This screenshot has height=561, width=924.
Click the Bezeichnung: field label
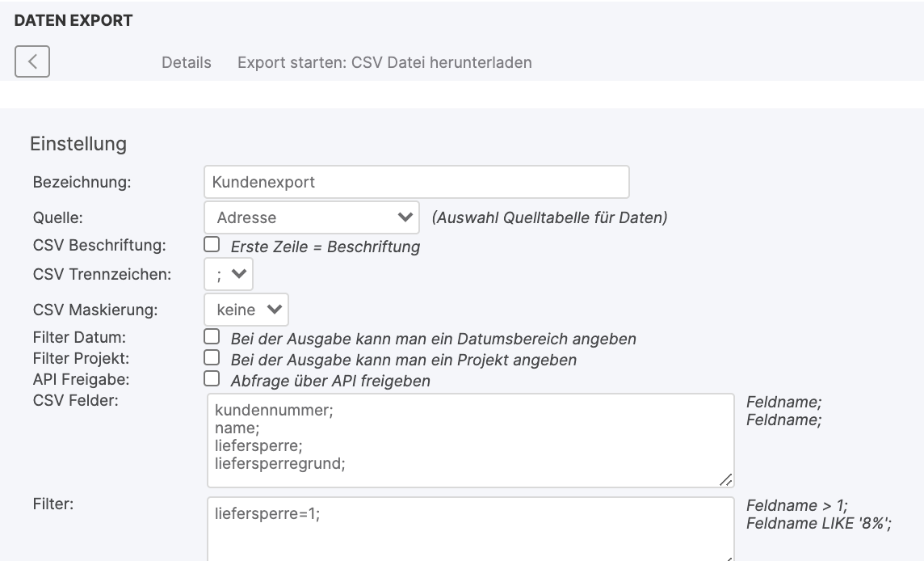click(x=82, y=182)
